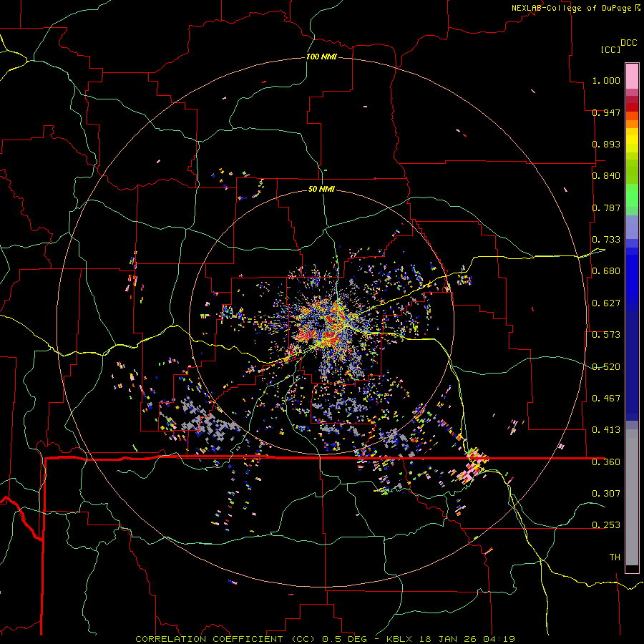Click the 18 JAN 26 date stamp
The height and width of the screenshot is (644, 644).
(x=448, y=639)
